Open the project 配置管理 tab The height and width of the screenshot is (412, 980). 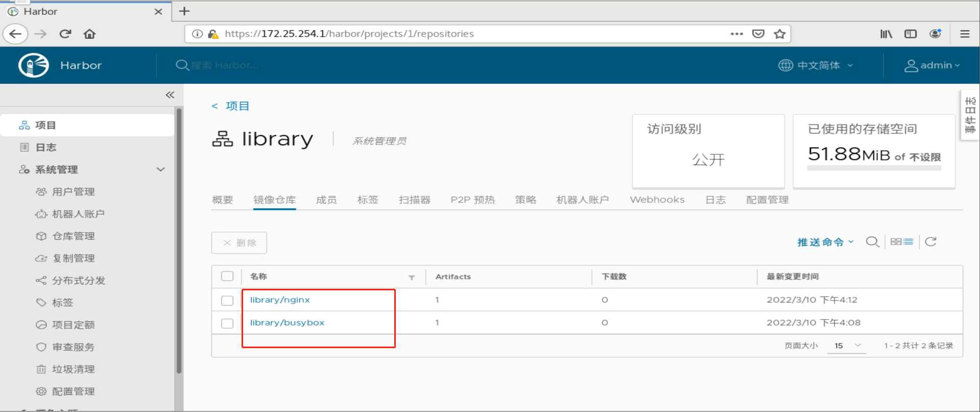767,200
